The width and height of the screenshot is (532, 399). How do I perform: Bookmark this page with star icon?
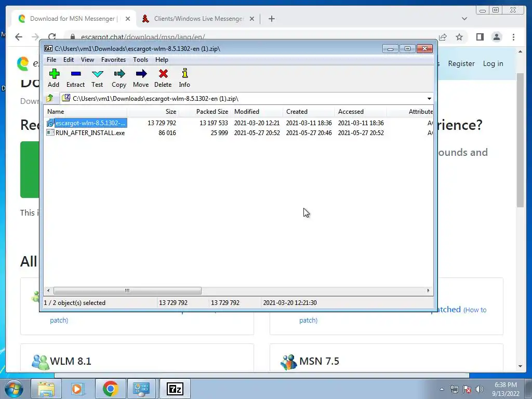click(459, 37)
